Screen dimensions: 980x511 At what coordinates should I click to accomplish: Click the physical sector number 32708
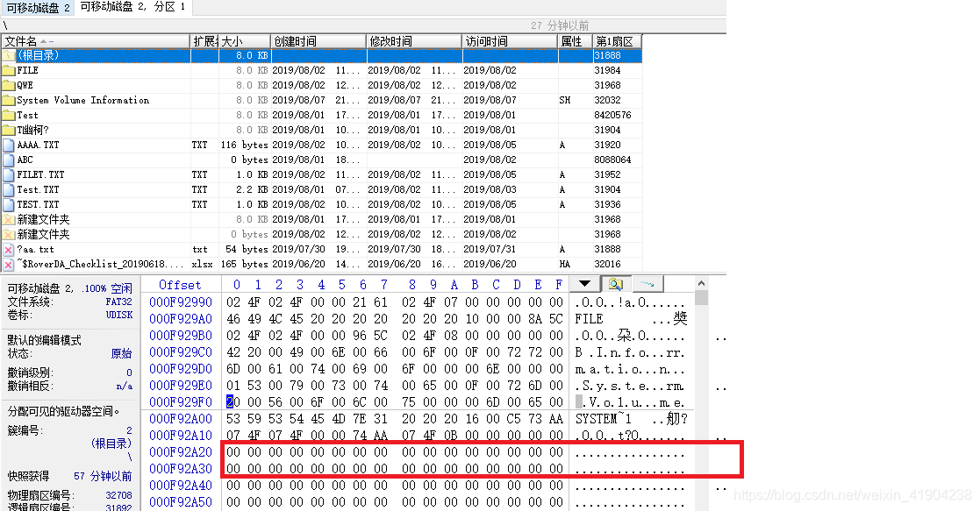118,495
